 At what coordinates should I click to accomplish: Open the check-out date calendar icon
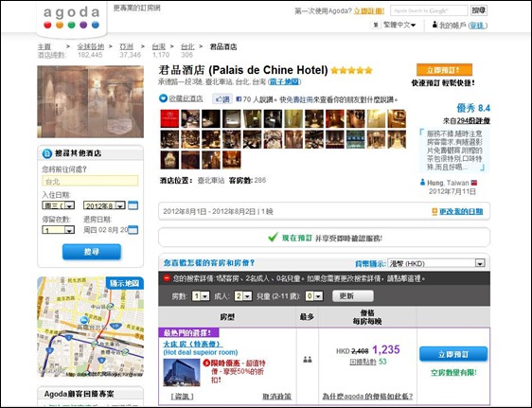133,230
